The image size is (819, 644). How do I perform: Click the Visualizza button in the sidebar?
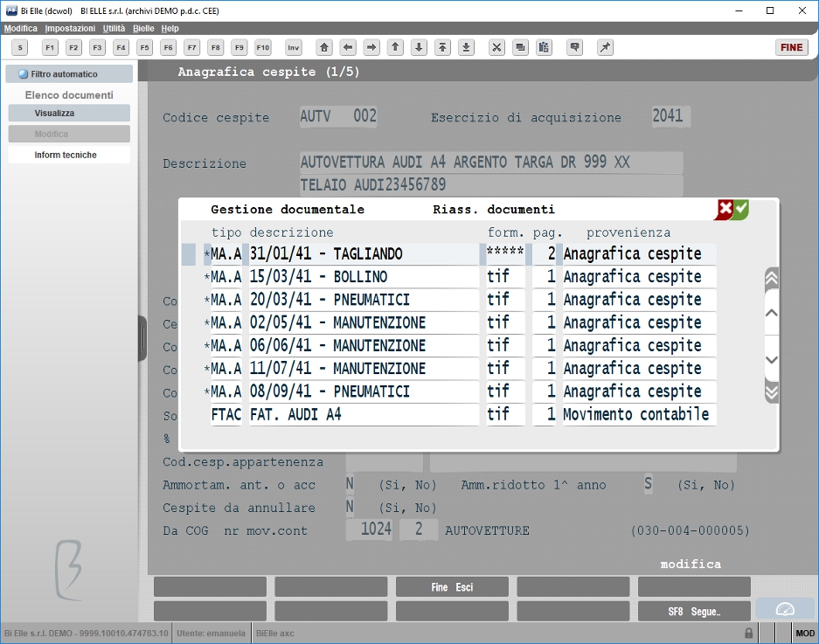(69, 113)
